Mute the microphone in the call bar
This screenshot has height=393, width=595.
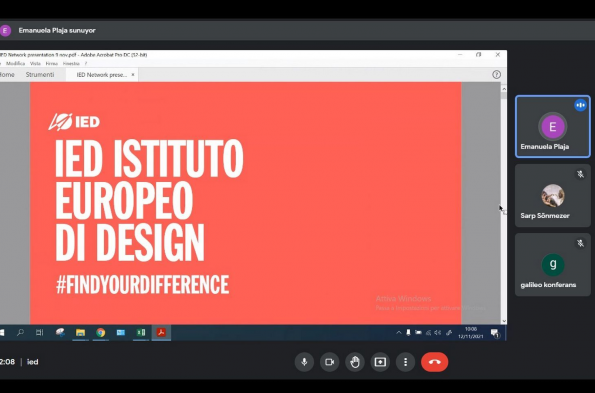point(304,362)
